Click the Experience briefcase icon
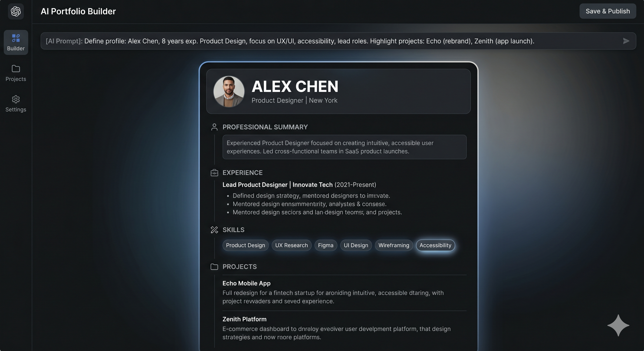 point(214,173)
